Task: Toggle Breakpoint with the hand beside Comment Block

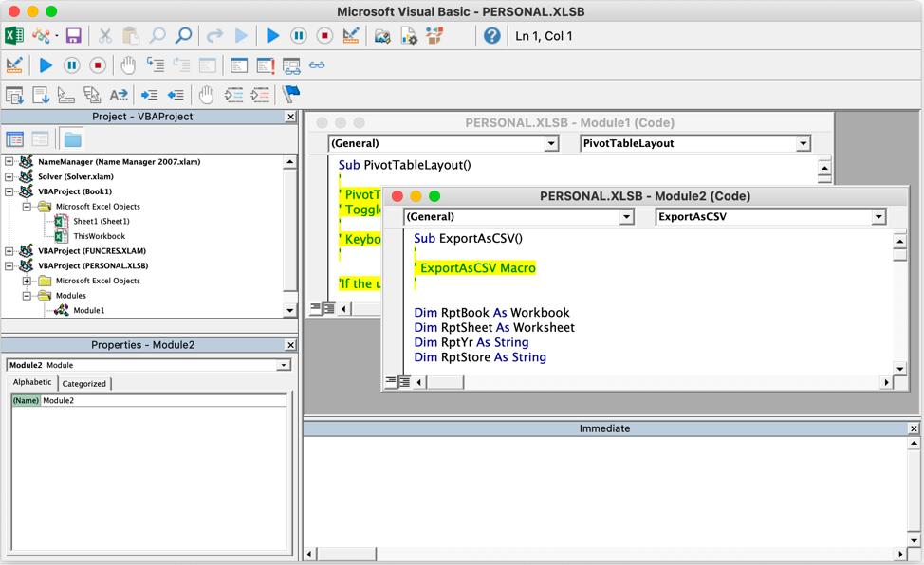Action: pyautogui.click(x=206, y=95)
